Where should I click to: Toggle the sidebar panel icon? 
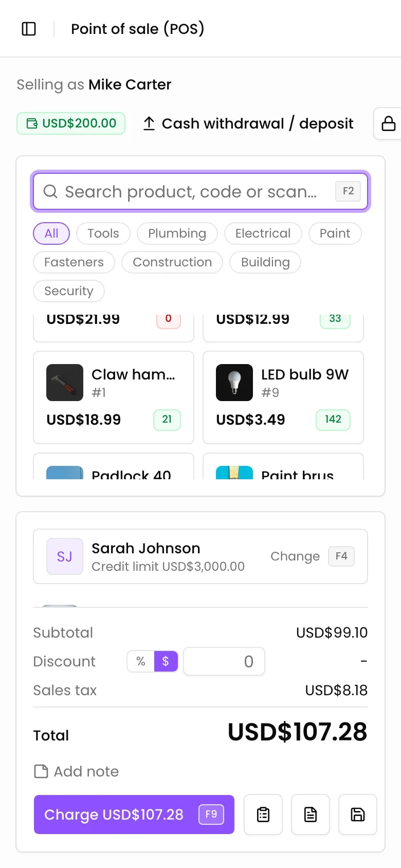pyautogui.click(x=29, y=29)
